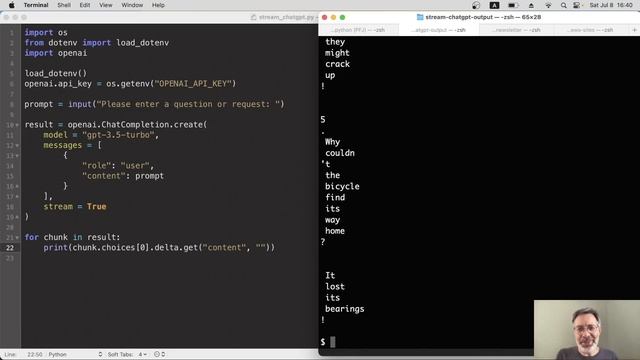Click the "gpt-3.5-turbo" string in code
The image size is (640, 360).
118,135
